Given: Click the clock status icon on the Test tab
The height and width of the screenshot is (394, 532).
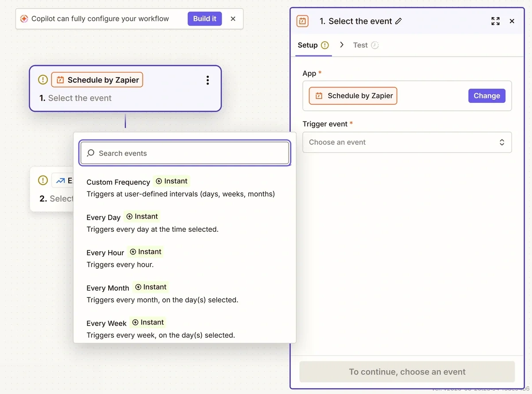Looking at the screenshot, I should pyautogui.click(x=375, y=45).
